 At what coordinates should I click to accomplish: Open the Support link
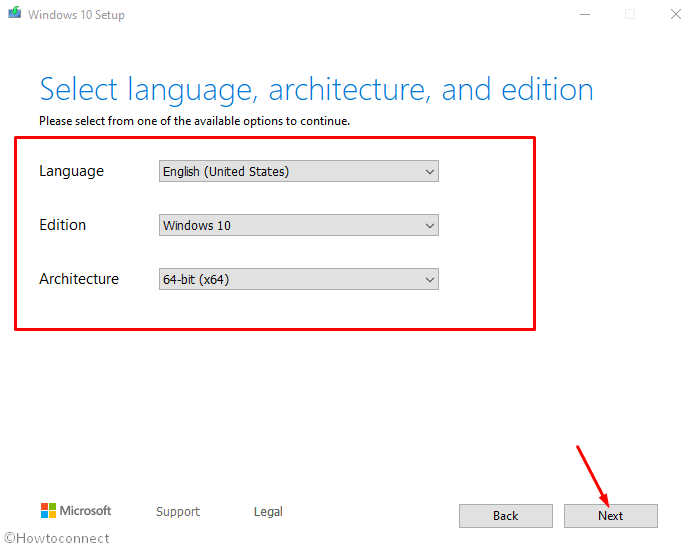tap(178, 512)
